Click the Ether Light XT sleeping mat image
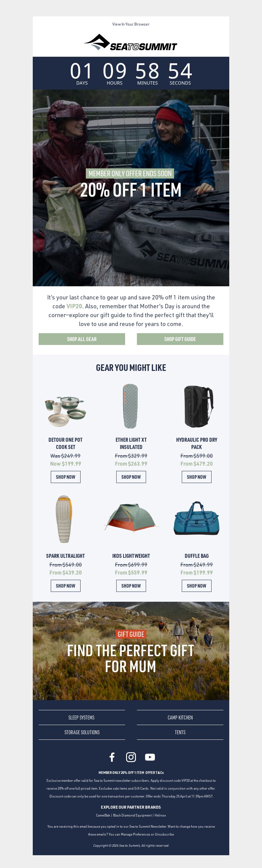Screen dimensions: 262x868 [131, 406]
